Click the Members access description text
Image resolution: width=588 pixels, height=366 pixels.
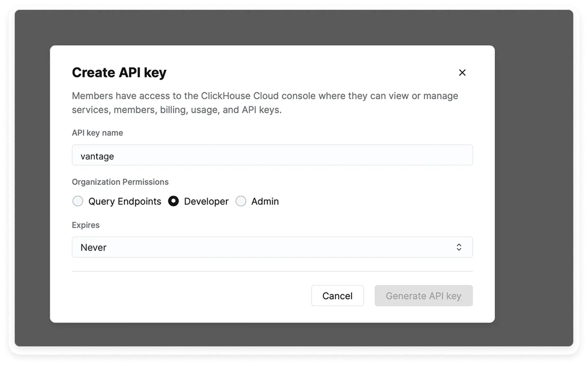pos(265,103)
